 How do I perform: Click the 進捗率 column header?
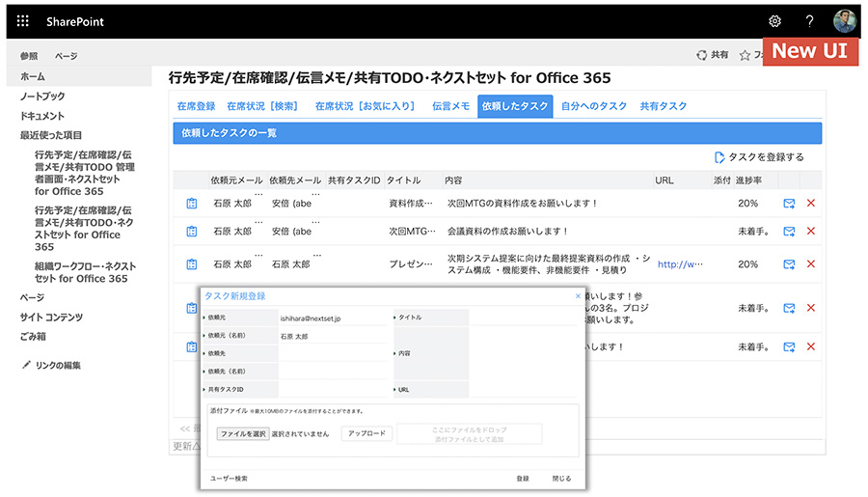[748, 180]
